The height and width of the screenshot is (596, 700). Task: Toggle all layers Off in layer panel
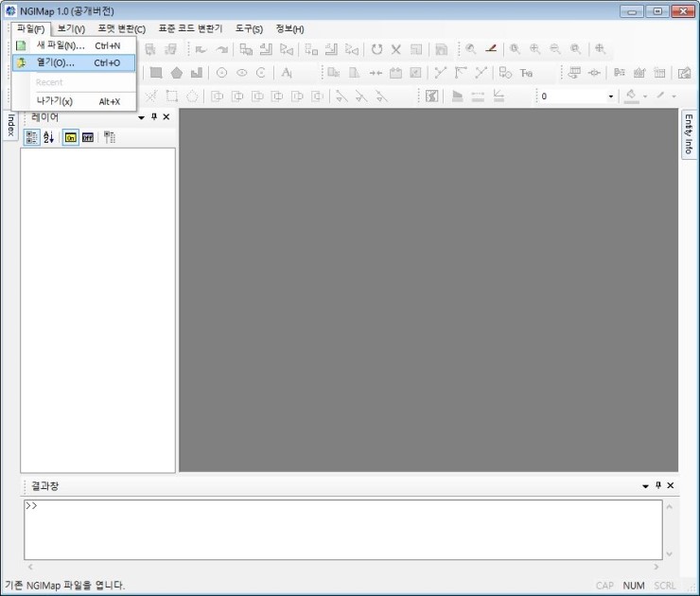pyautogui.click(x=88, y=137)
